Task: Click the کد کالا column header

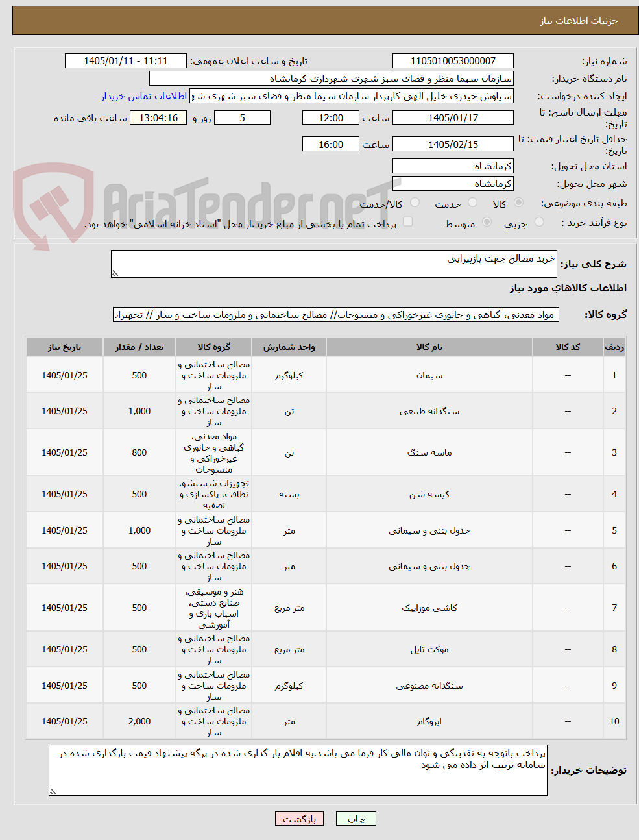Action: [568, 347]
